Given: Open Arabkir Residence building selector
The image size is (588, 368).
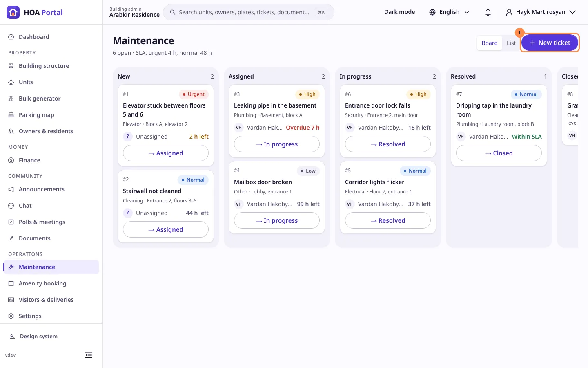Looking at the screenshot, I should point(134,12).
